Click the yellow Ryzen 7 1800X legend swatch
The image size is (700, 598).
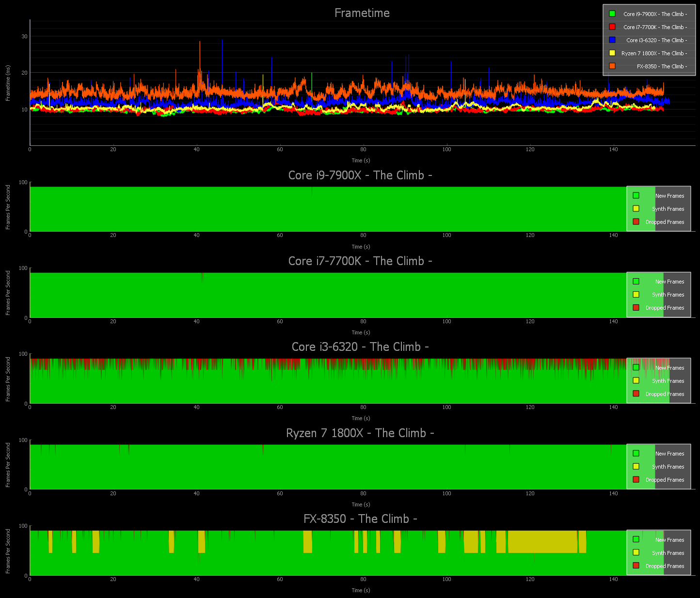point(612,53)
